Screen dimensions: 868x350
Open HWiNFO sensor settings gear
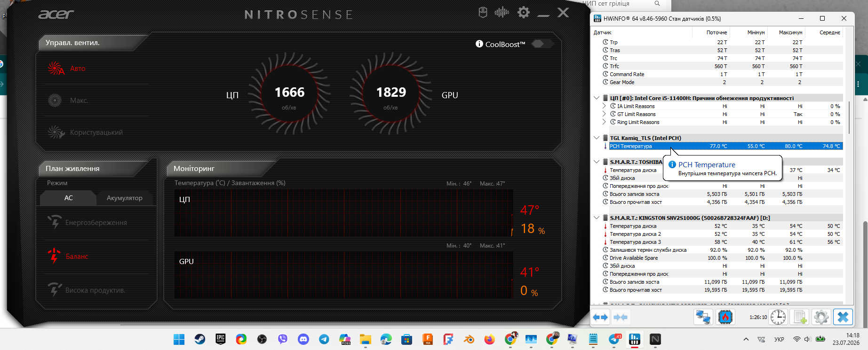[x=821, y=317]
